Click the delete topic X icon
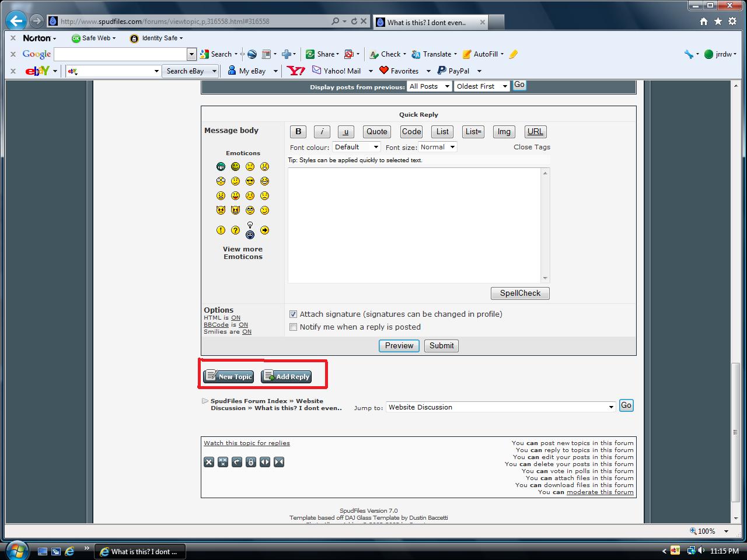Screen dimensions: 747x560 209,462
